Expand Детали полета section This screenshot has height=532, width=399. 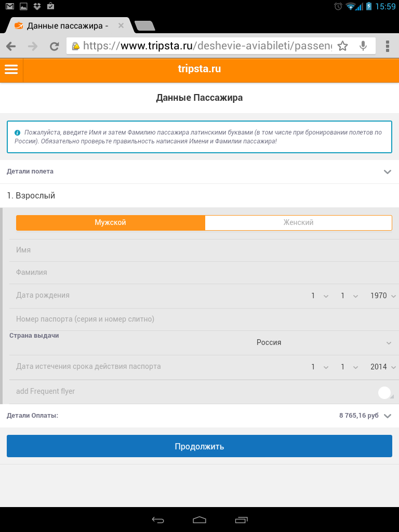click(x=199, y=171)
